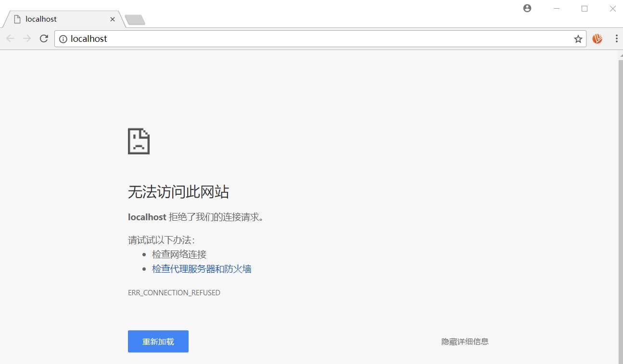Click the forward navigation arrow

coord(27,38)
